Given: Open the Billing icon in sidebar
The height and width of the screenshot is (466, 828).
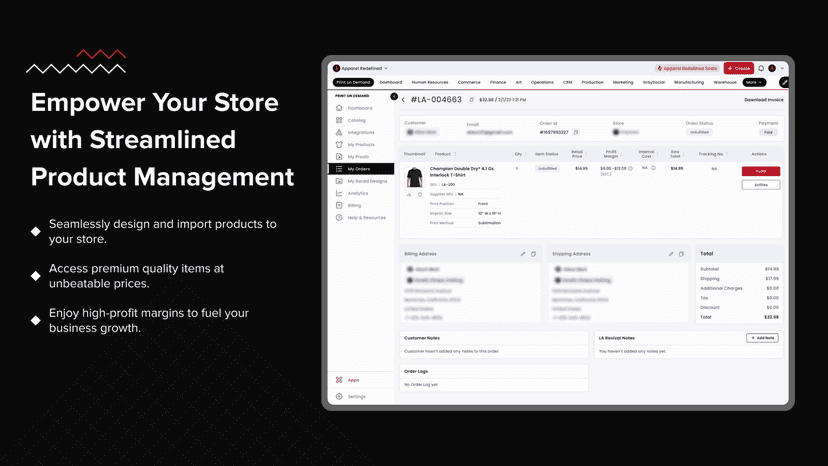Looking at the screenshot, I should pos(339,205).
